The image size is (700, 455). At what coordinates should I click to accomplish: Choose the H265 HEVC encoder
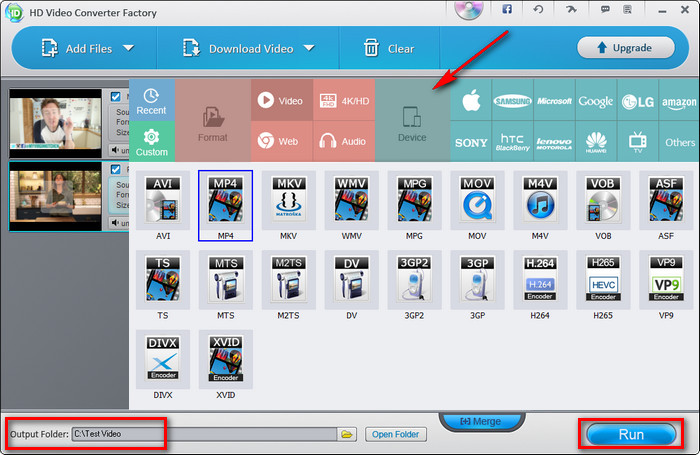tap(603, 280)
